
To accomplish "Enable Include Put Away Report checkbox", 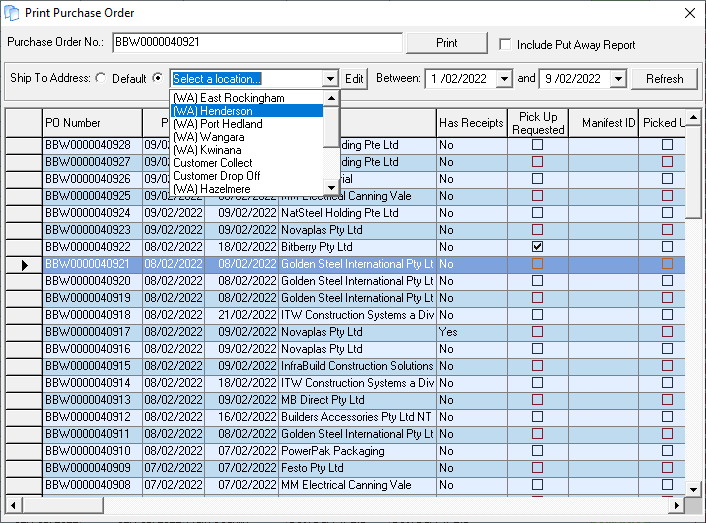I will click(x=505, y=45).
